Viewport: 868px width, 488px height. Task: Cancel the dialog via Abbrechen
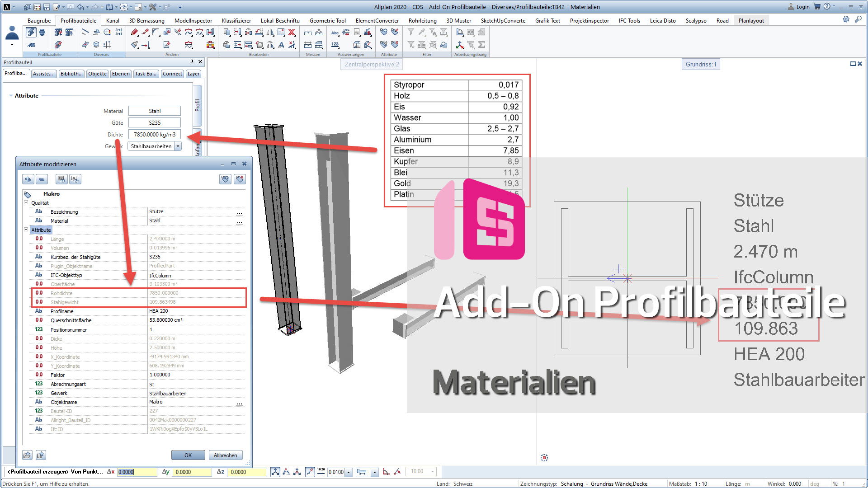coord(226,455)
